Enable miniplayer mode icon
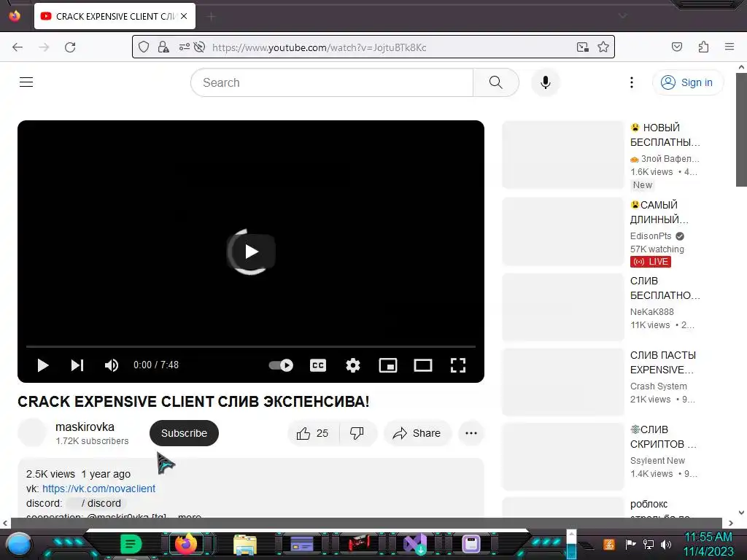The image size is (747, 560). (x=388, y=365)
